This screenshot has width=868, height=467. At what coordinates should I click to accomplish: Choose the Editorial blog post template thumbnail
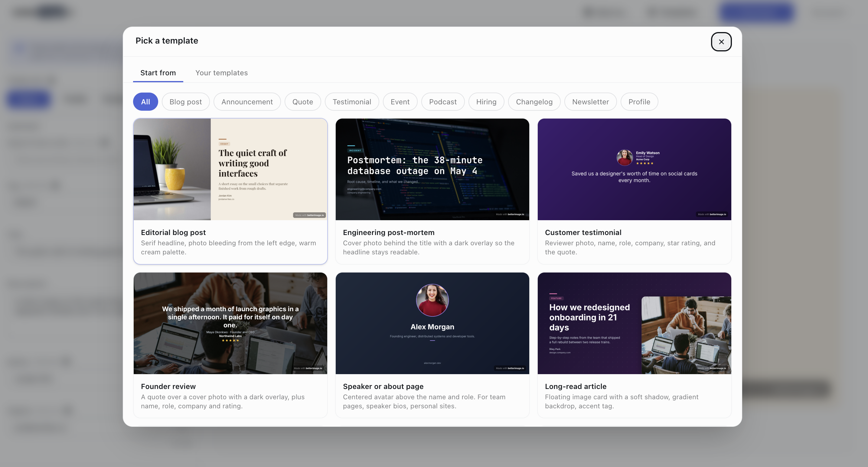[x=230, y=169]
